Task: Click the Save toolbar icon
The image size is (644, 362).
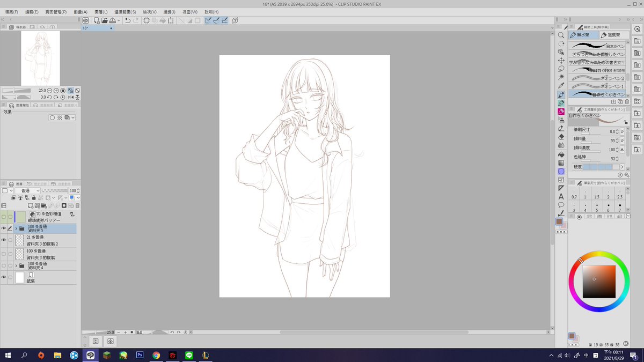Action: pyautogui.click(x=112, y=20)
